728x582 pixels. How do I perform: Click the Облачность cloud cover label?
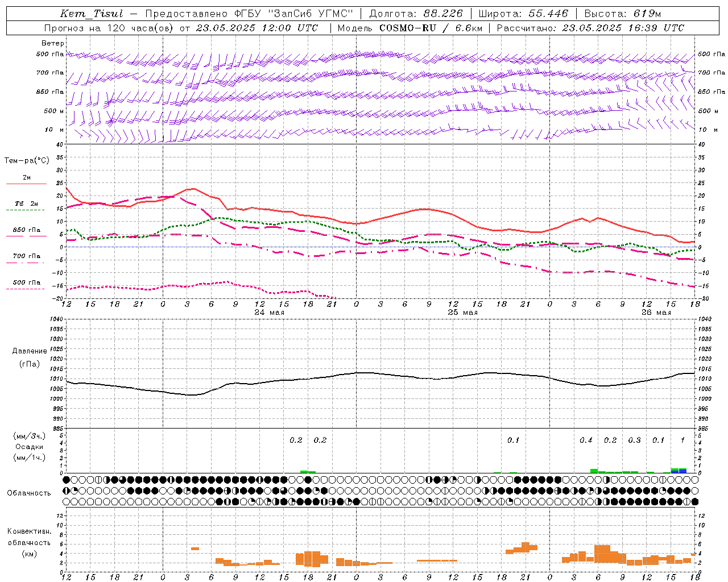(x=29, y=493)
